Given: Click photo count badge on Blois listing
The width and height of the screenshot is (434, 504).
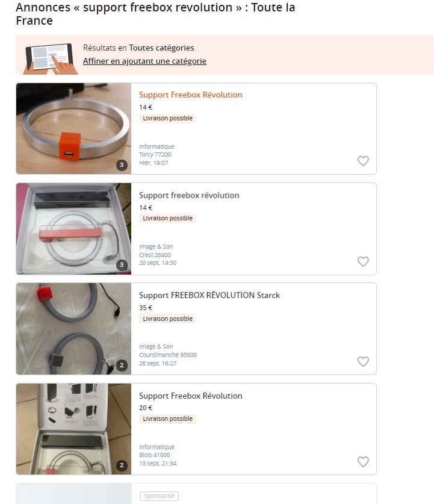Looking at the screenshot, I should tap(122, 465).
